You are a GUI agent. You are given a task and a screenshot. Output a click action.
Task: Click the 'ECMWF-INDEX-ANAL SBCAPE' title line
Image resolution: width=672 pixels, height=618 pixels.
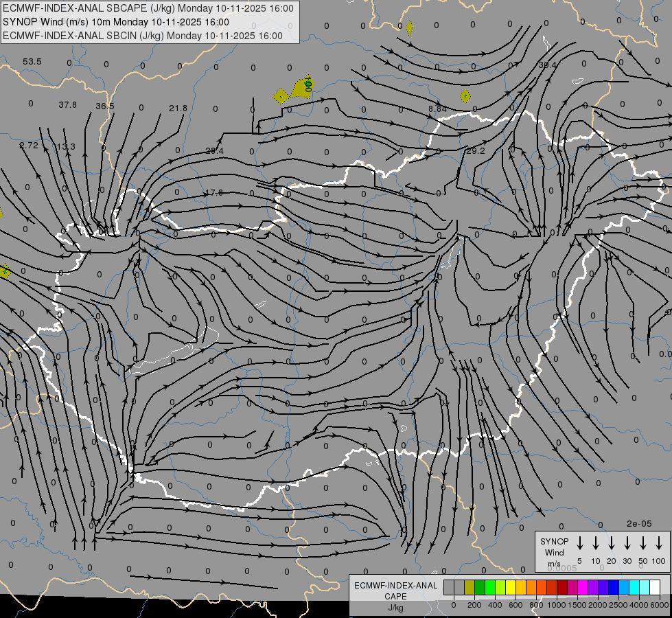(x=148, y=8)
